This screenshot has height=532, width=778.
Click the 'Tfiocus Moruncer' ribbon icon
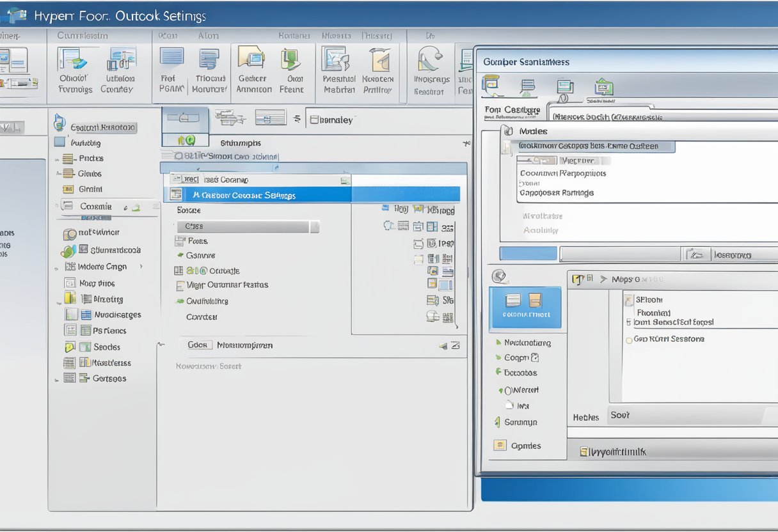click(x=209, y=58)
